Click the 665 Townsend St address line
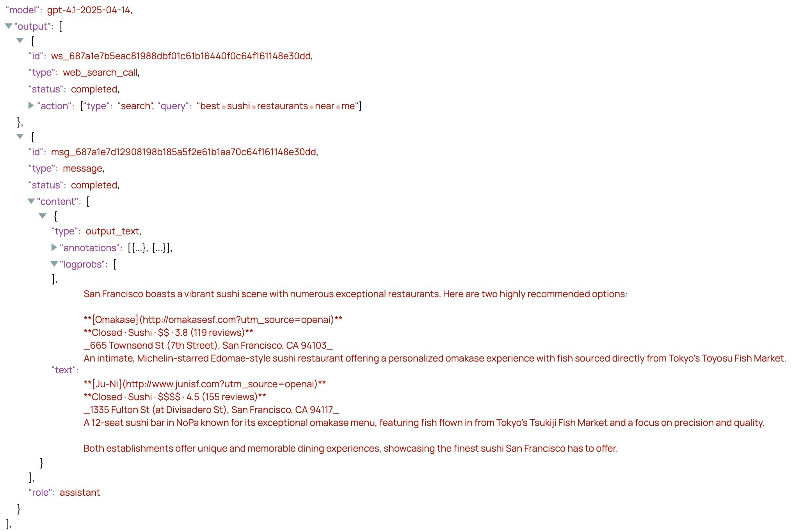Screen dimensions: 793x532 (208, 346)
